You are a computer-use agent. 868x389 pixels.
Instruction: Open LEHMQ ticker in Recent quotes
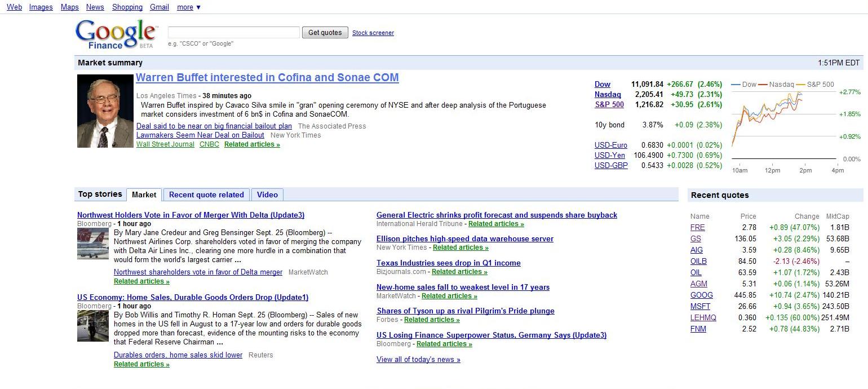703,318
